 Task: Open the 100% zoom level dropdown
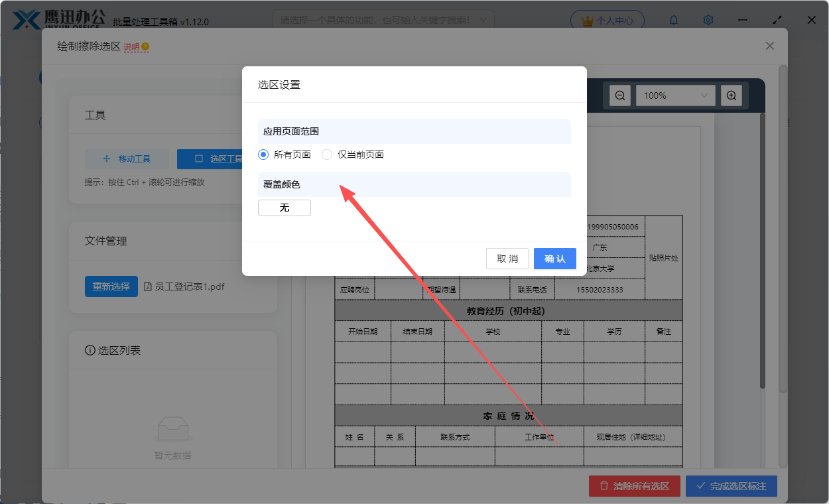point(675,95)
